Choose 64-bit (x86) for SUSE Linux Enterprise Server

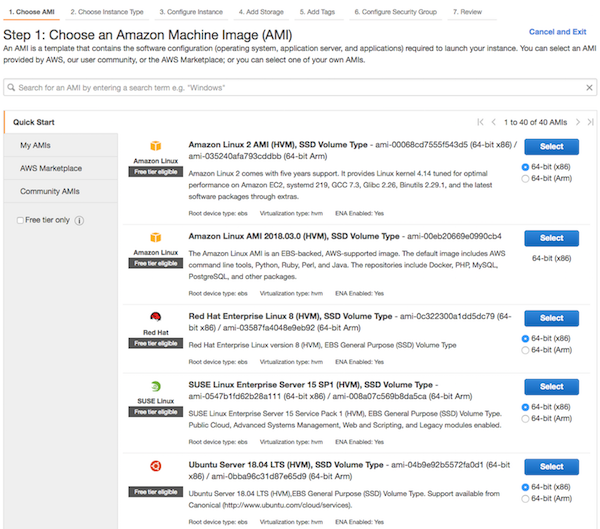[525, 407]
